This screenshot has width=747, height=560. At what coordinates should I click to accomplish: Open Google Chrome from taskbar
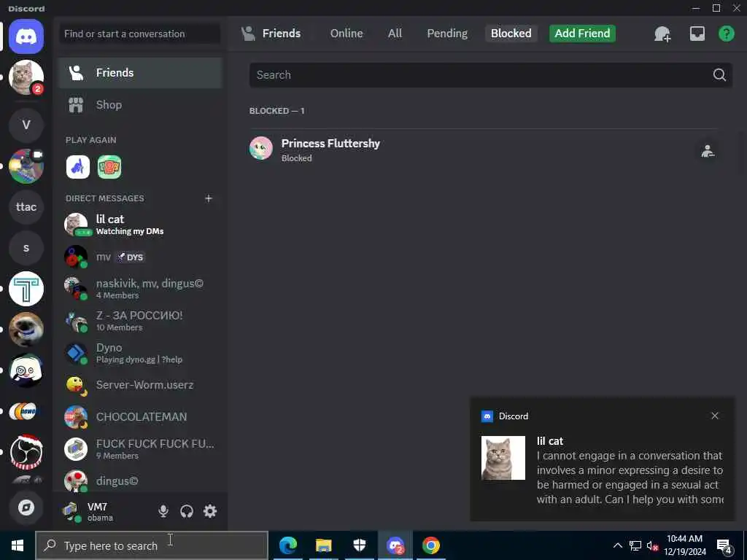(x=430, y=545)
